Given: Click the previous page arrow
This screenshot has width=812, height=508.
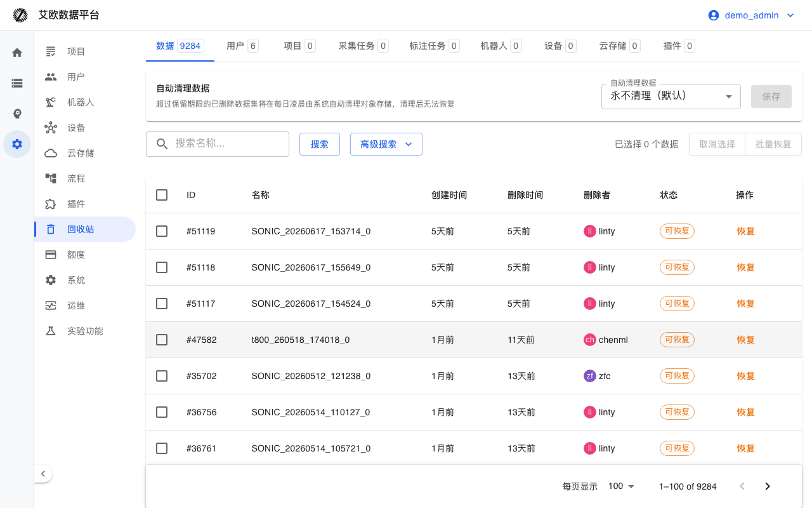Looking at the screenshot, I should (x=742, y=486).
